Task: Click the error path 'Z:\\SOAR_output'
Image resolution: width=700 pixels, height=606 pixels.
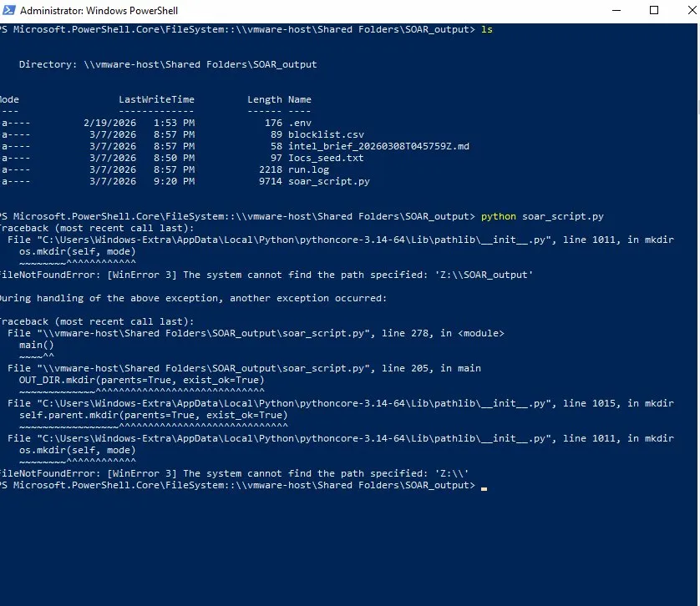Action: 484,275
